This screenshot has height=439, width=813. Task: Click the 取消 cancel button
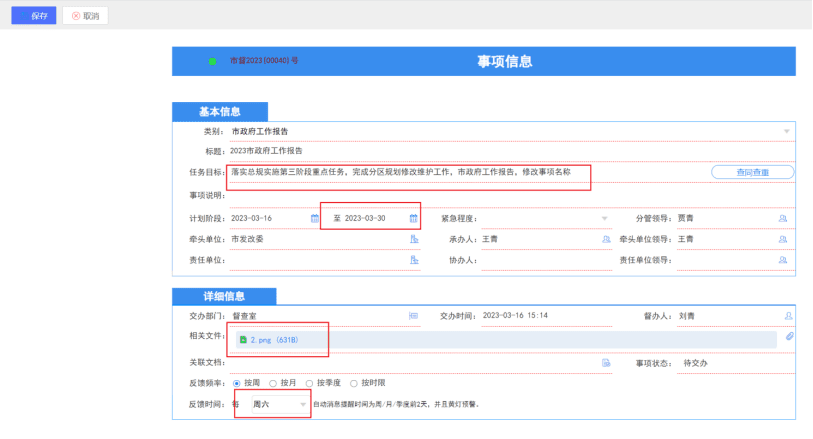[85, 16]
